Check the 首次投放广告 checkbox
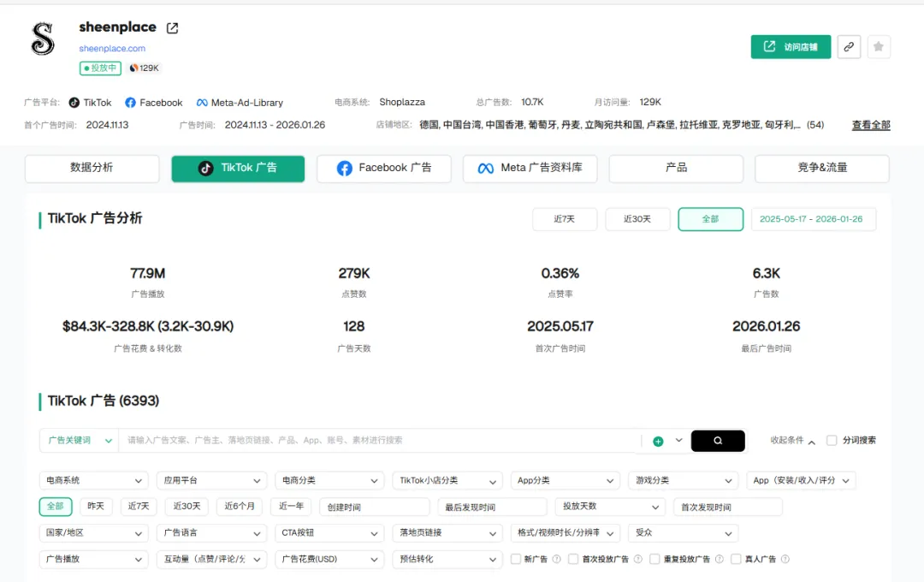This screenshot has width=924, height=582. coord(572,559)
